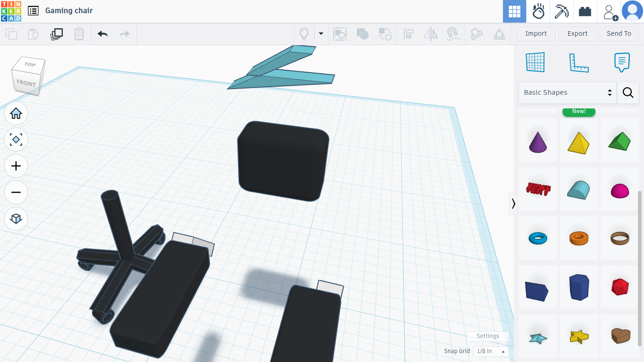Open shape search with magnifier icon

tap(628, 92)
